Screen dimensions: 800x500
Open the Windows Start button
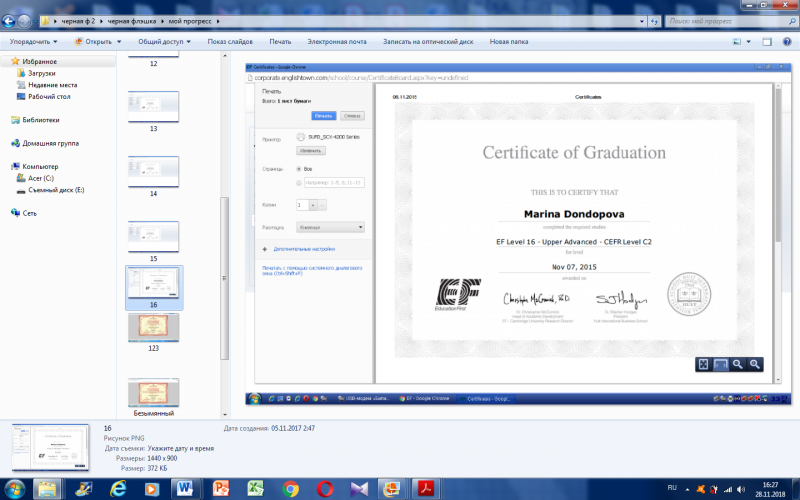coord(14,489)
